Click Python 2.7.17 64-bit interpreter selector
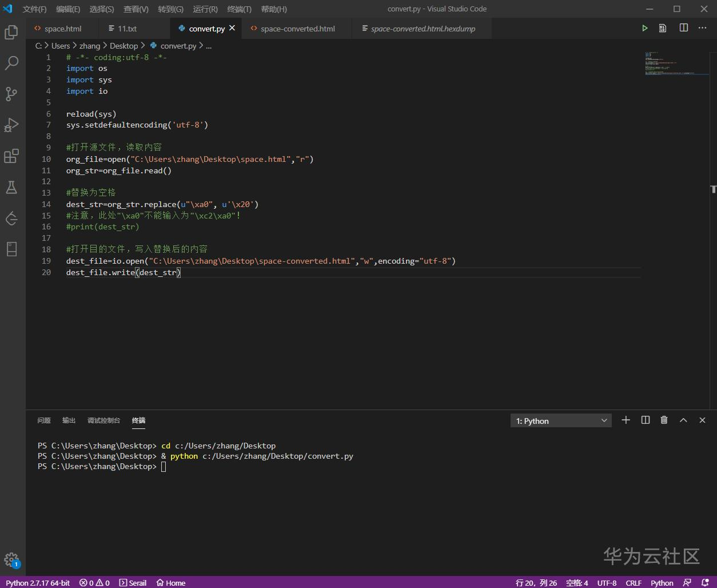 38,583
